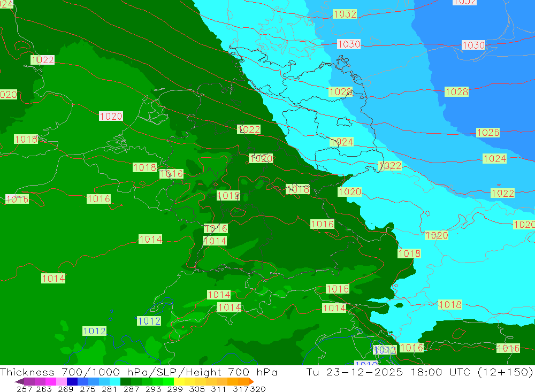Click the 257 legend value
The height and width of the screenshot is (392, 535).
pyautogui.click(x=24, y=389)
